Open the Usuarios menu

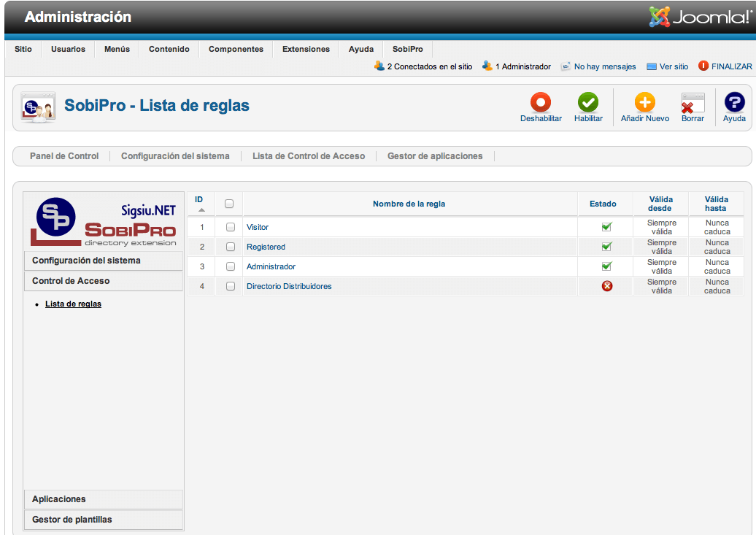[x=68, y=49]
